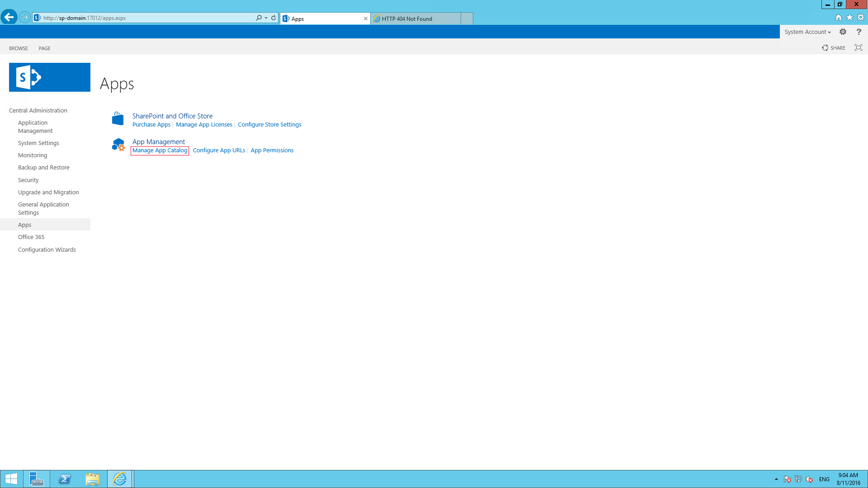Click Manage App Catalog link
Screen dimensions: 868x488
[x=160, y=150]
